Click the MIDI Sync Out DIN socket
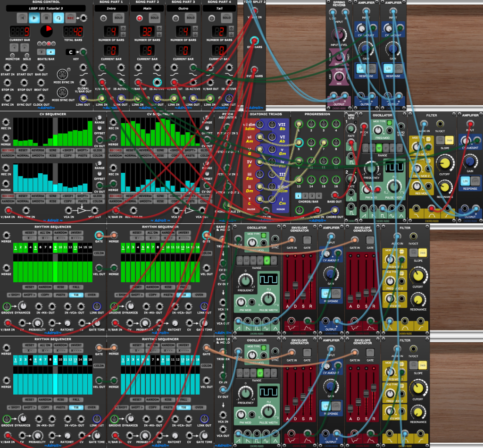Image resolution: width=483 pixels, height=448 pixels. click(62, 92)
